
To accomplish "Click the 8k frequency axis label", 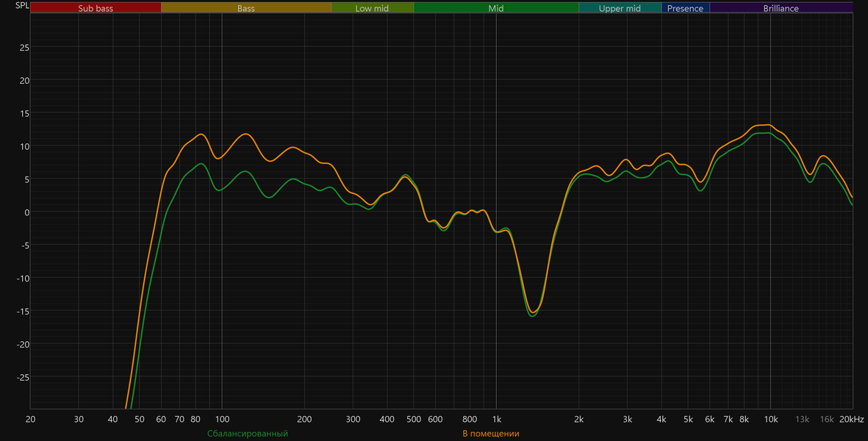I will pyautogui.click(x=744, y=420).
